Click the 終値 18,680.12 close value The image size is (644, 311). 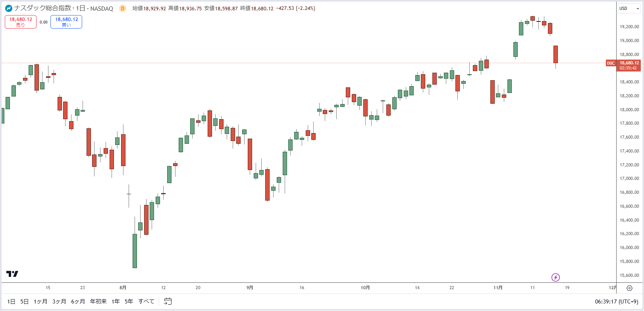[x=257, y=8]
